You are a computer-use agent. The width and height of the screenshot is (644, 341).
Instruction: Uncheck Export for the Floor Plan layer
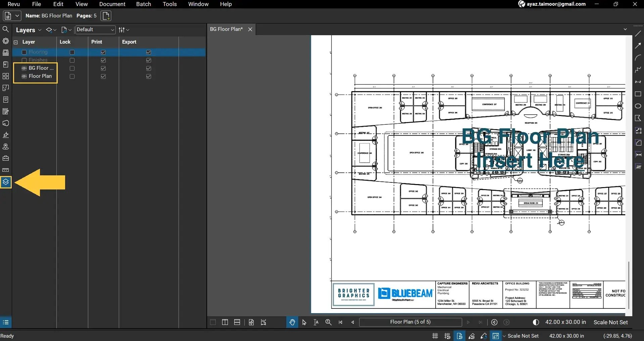coord(148,76)
